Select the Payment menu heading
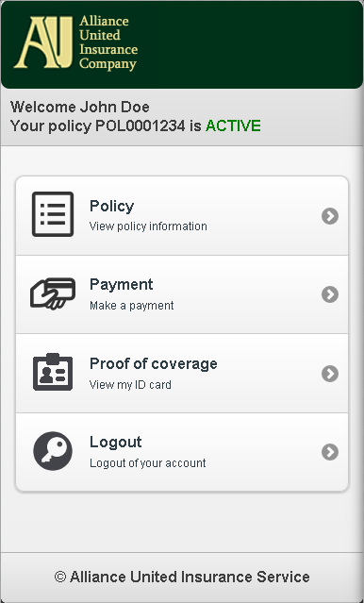Screen dimensions: 364x603 (121, 285)
